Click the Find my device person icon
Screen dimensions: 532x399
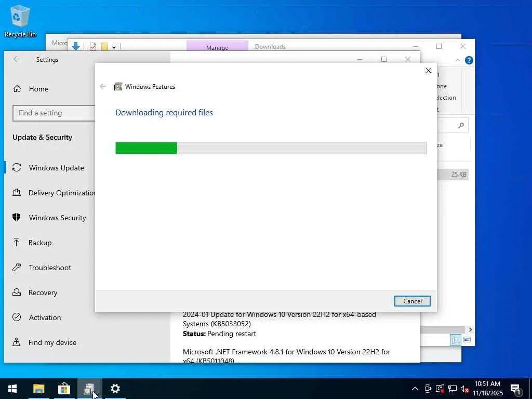(x=16, y=342)
